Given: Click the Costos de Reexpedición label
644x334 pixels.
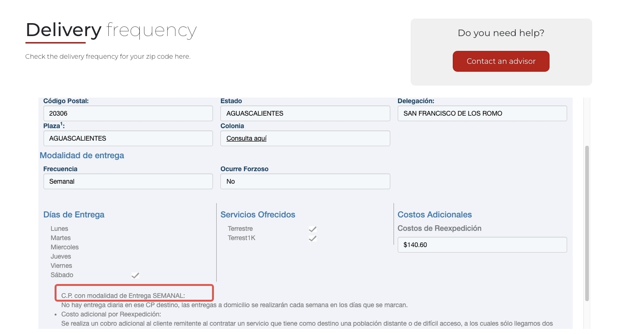Looking at the screenshot, I should coord(440,228).
